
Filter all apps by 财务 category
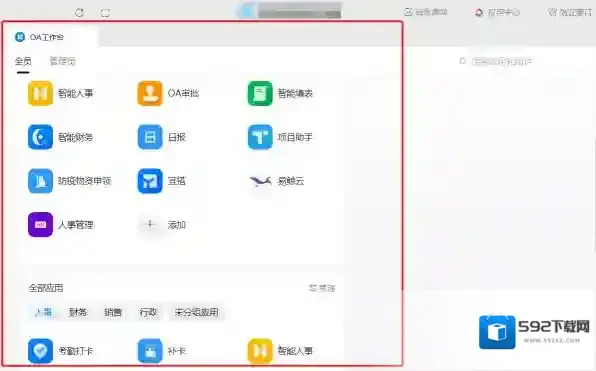pos(78,312)
